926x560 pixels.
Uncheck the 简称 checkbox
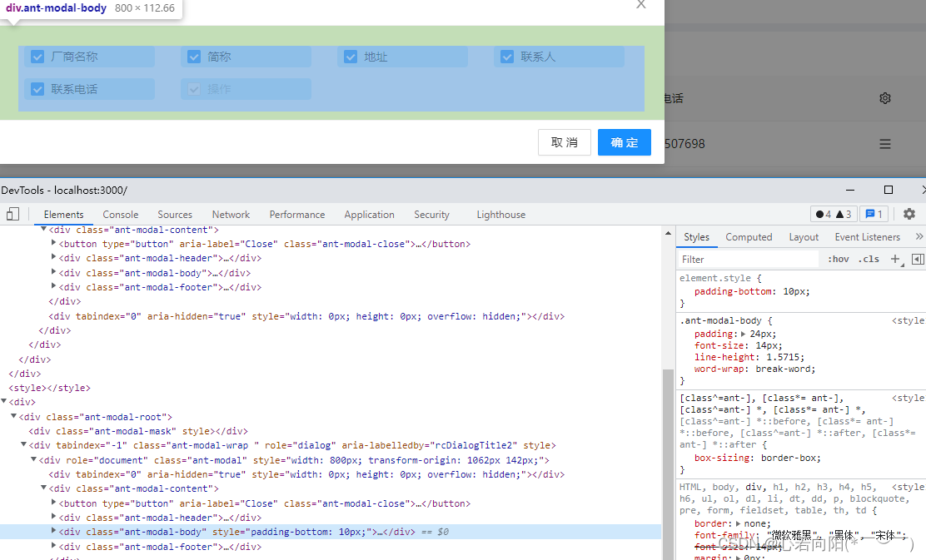click(x=194, y=57)
